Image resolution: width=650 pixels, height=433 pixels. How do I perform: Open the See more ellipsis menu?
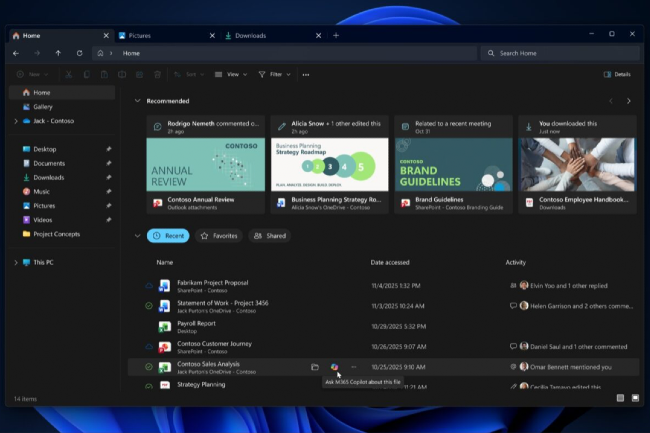coord(306,75)
